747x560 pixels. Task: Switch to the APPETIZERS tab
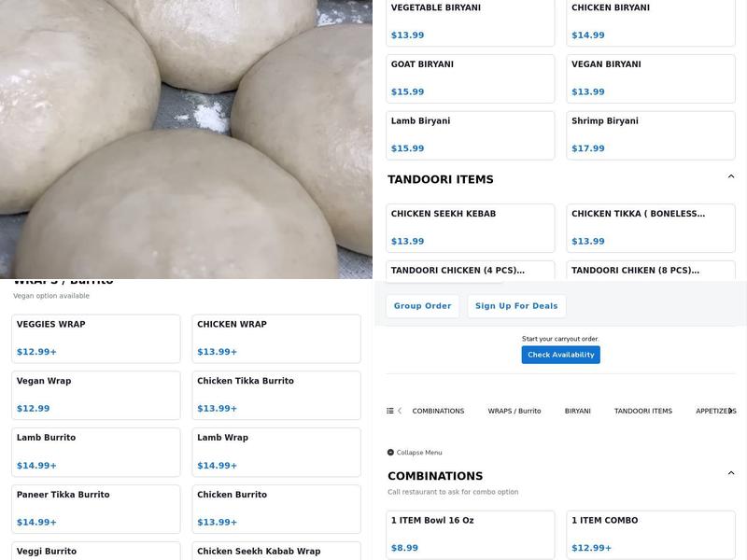coord(715,411)
